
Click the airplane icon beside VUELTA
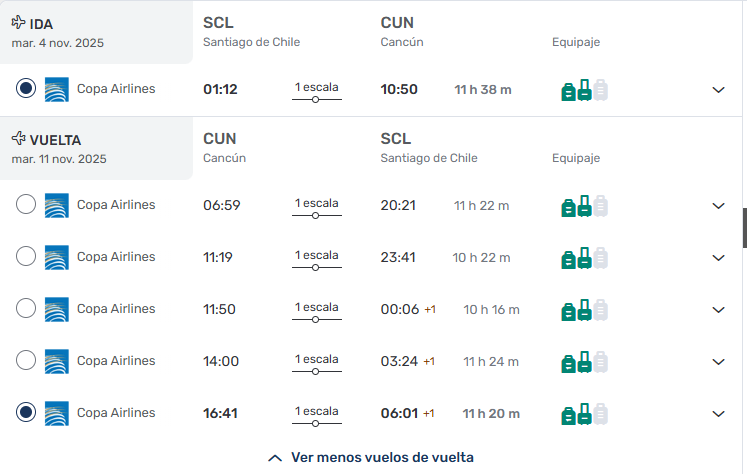coord(18,138)
